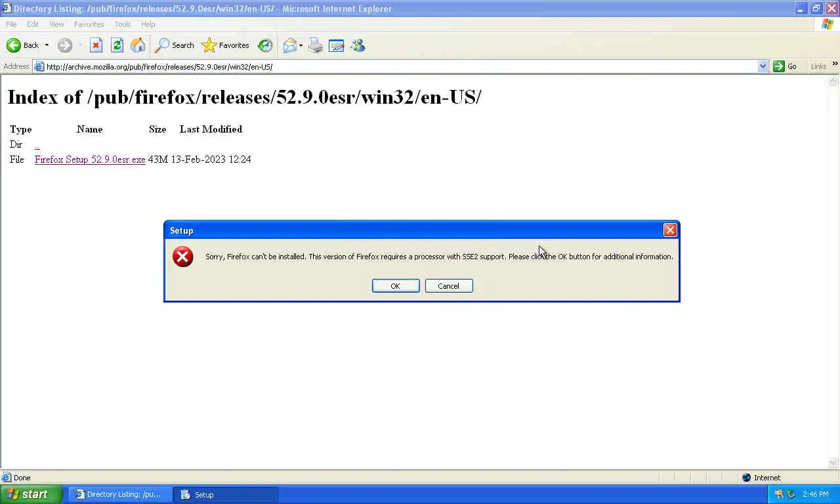The image size is (840, 504).
Task: Click the 'Done' status bar text
Action: tap(22, 478)
